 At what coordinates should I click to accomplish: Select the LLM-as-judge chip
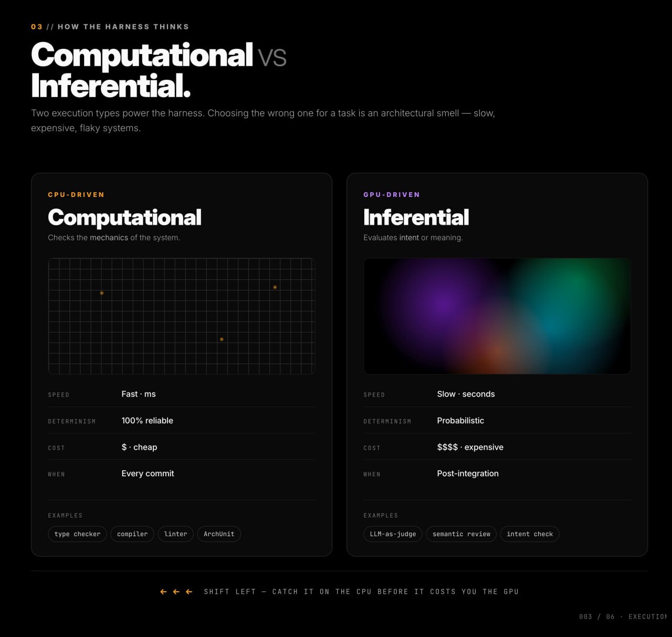coord(393,534)
